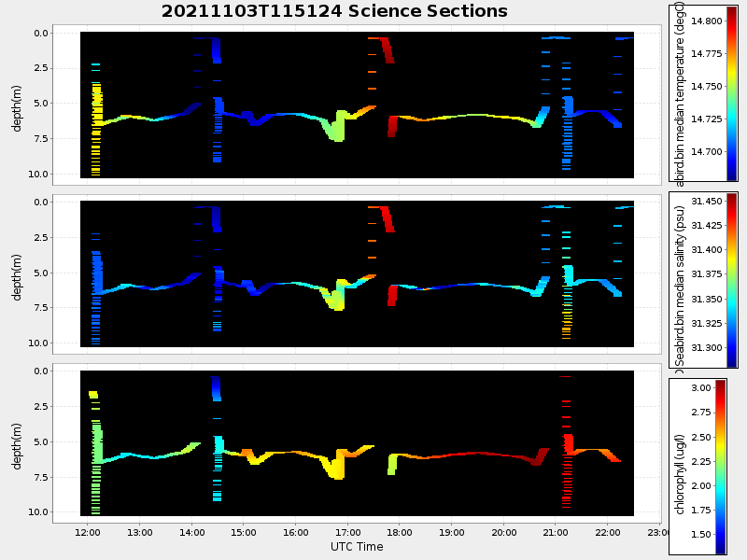The height and width of the screenshot is (560, 747).
Task: Click the 31.325 salinity colorbar tick
Action: click(x=707, y=324)
